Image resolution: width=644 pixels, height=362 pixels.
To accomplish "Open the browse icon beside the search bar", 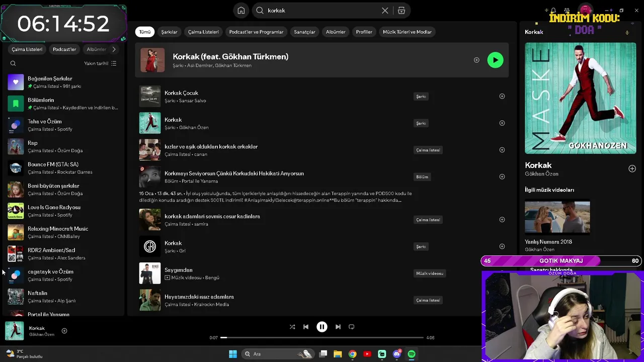I will pos(401,11).
